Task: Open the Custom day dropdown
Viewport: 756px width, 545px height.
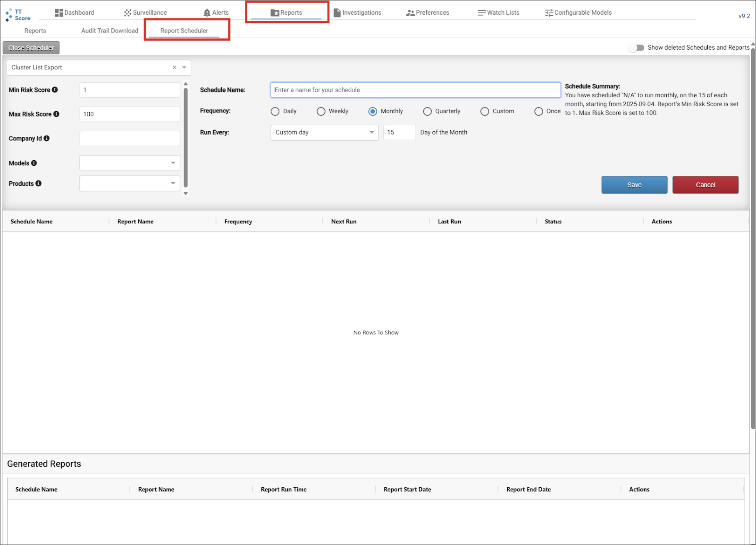Action: 324,132
